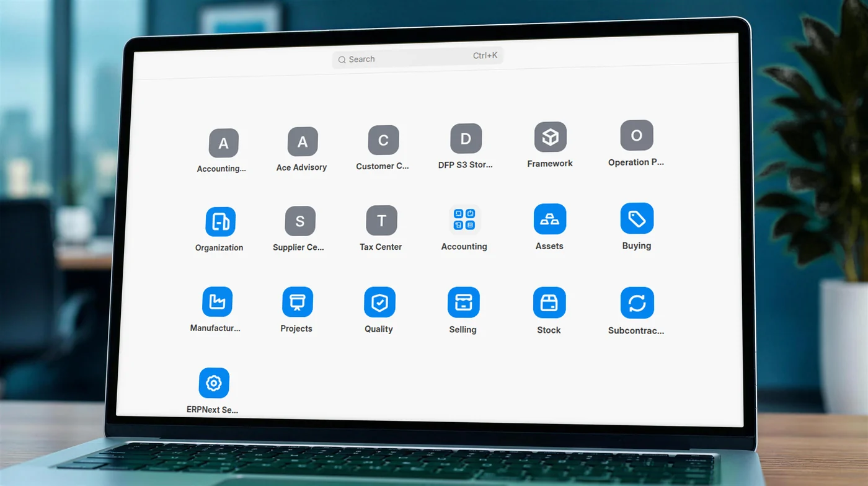This screenshot has width=868, height=486.
Task: Launch the Customer C... app icon
Action: (x=383, y=140)
